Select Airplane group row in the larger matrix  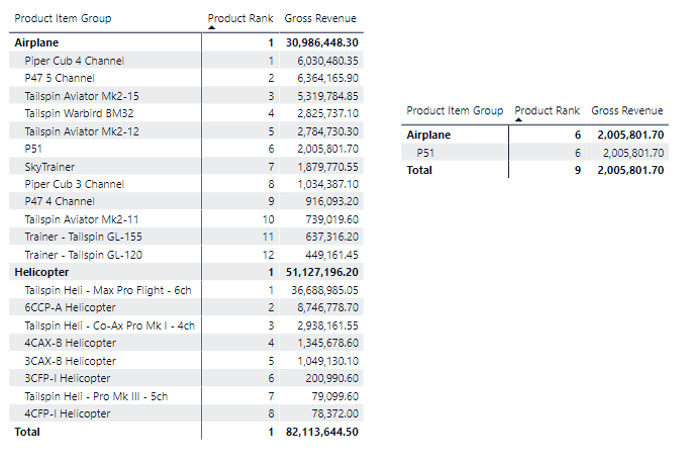click(x=36, y=43)
